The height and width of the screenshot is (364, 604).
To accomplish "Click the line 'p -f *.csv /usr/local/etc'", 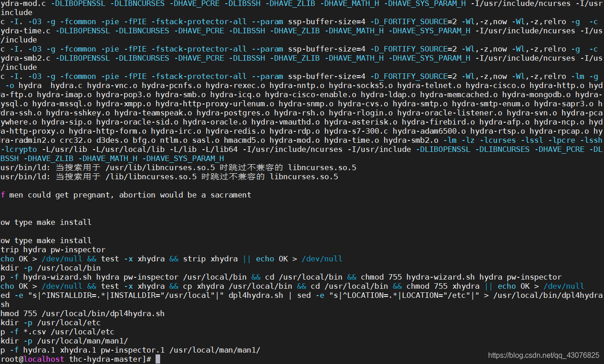I will pos(57,332).
